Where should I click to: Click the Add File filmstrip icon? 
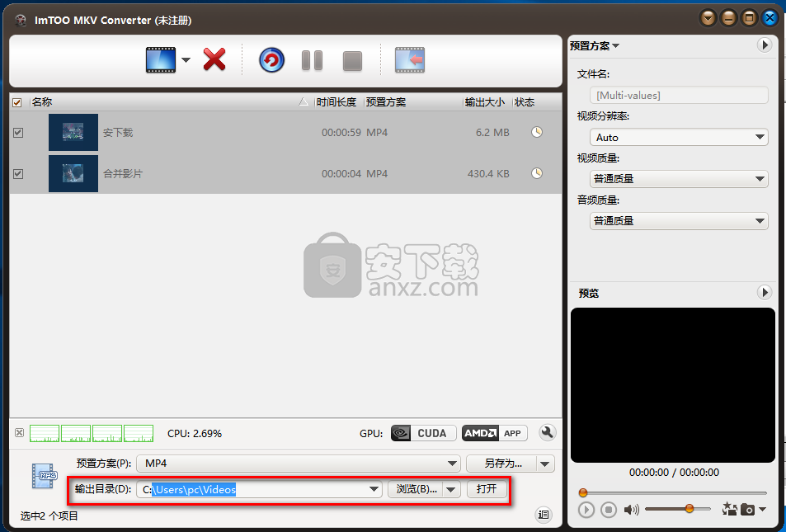161,60
